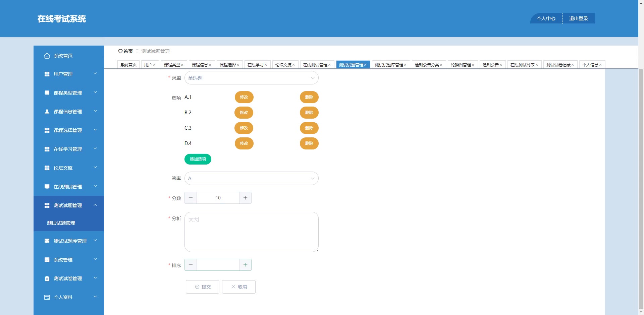This screenshot has height=315, width=644.
Task: Open the 答案 dropdown showing A
Action: [x=251, y=178]
